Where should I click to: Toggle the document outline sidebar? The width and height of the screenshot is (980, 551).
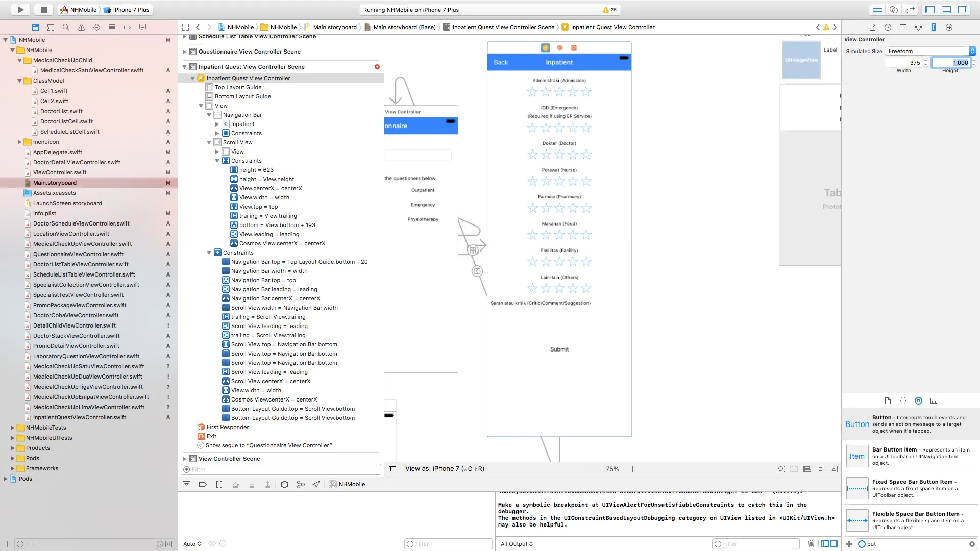[x=393, y=469]
